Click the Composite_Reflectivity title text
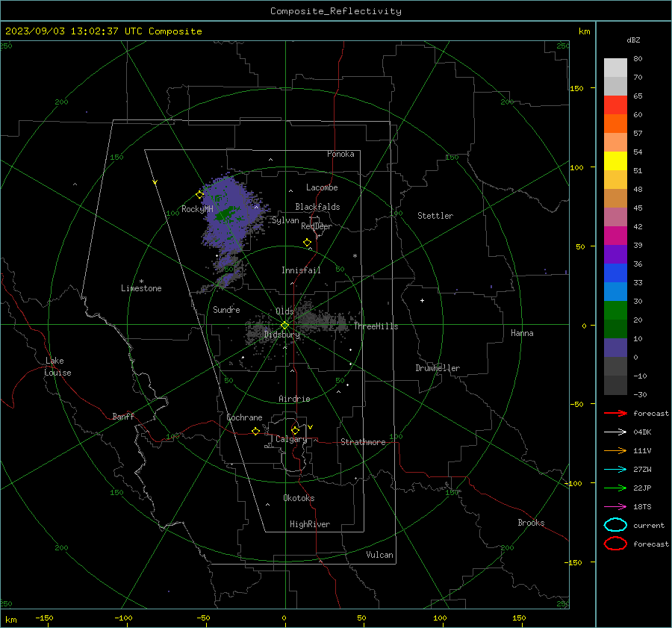 336,11
